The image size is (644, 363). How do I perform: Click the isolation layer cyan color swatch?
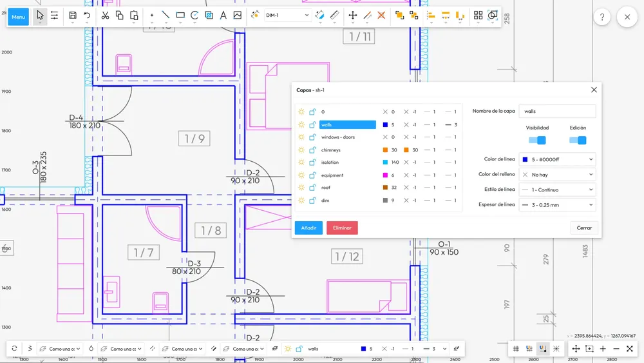click(x=385, y=162)
